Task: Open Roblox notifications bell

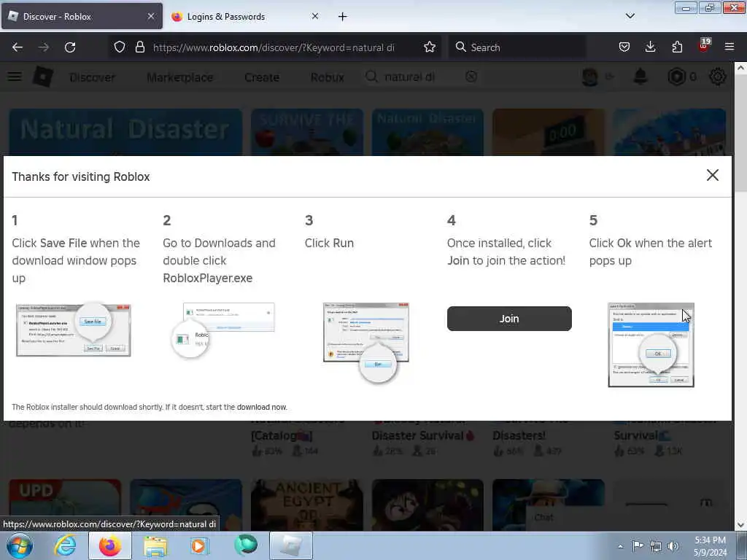Action: [x=640, y=77]
